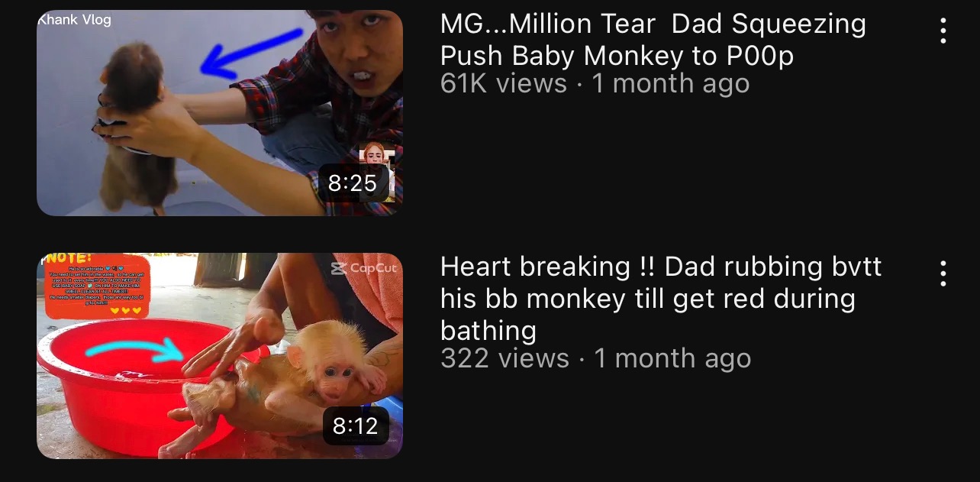Click the 61K views metadata line

click(x=595, y=83)
